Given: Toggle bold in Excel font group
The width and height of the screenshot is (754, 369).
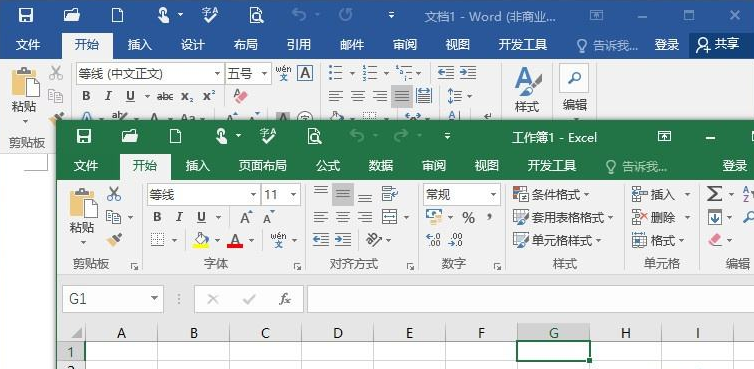Looking at the screenshot, I should click(157, 217).
